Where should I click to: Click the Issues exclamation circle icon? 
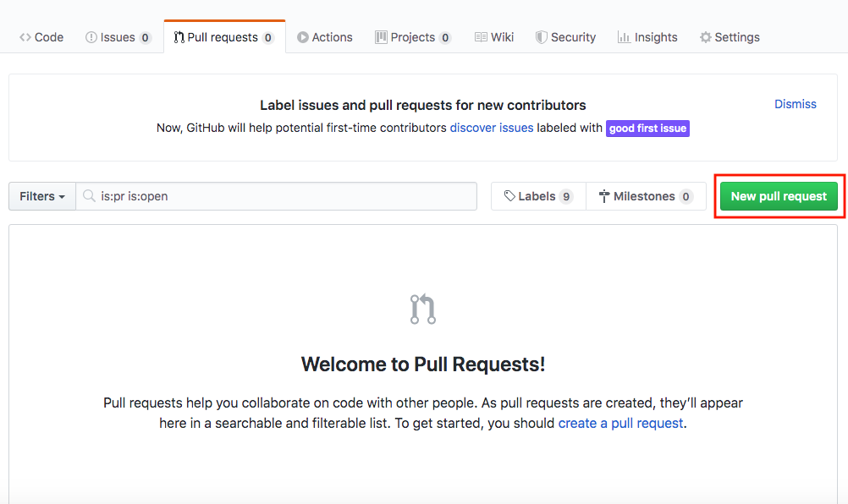91,37
